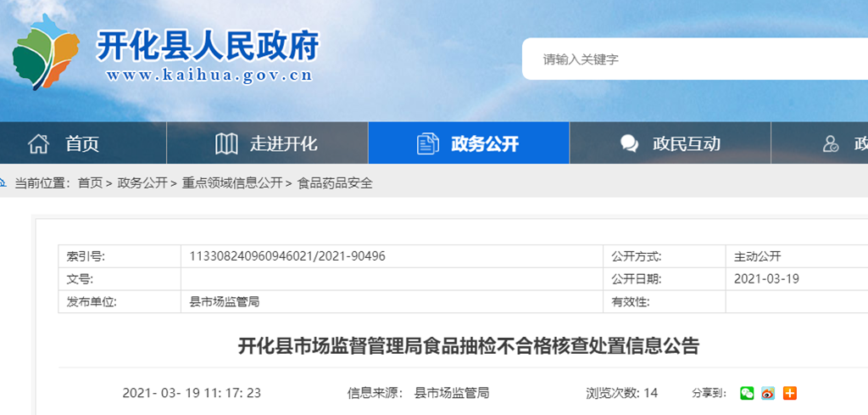Click the 2021-03-19 date cell
Viewport: 868px width, 415px height.
point(797,279)
